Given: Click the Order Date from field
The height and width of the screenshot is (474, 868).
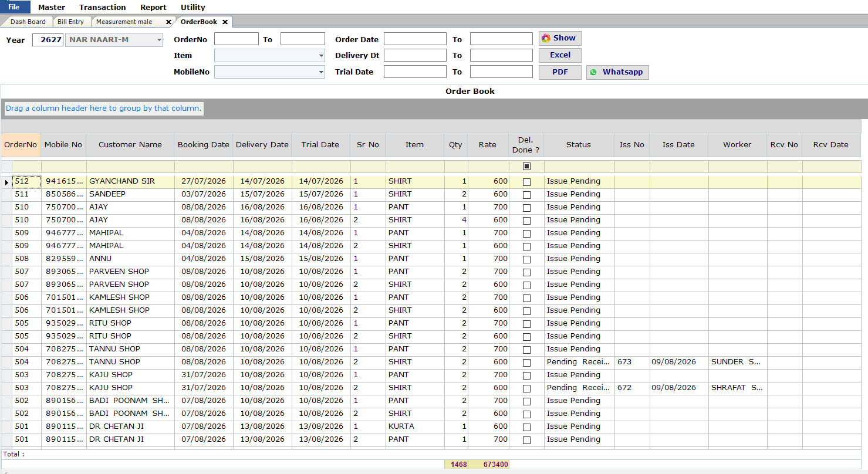Looking at the screenshot, I should 415,39.
